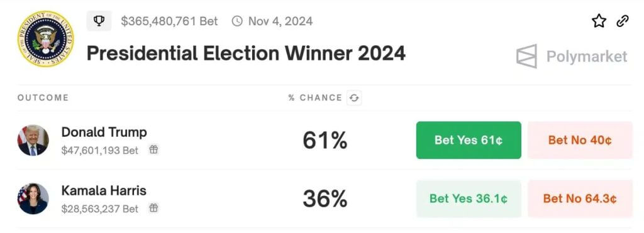This screenshot has width=644, height=233.
Task: Click the star favorite icon
Action: pos(599,21)
